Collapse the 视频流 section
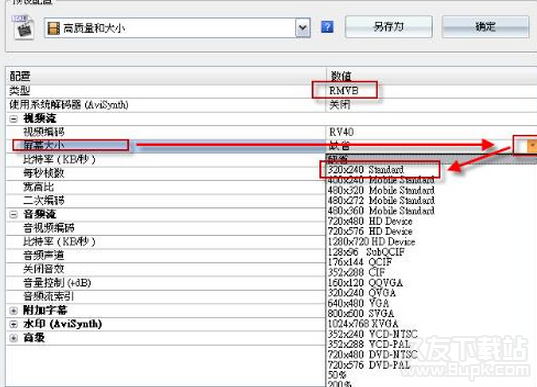 [x=13, y=119]
